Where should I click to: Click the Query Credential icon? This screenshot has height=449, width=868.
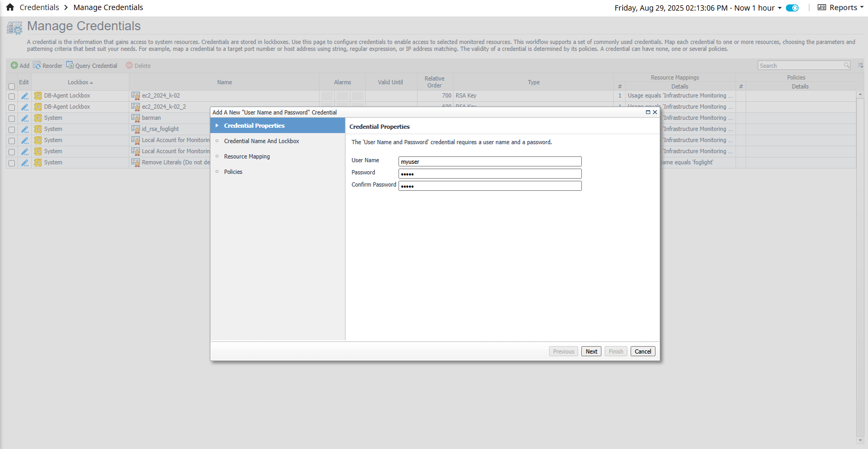click(x=70, y=65)
